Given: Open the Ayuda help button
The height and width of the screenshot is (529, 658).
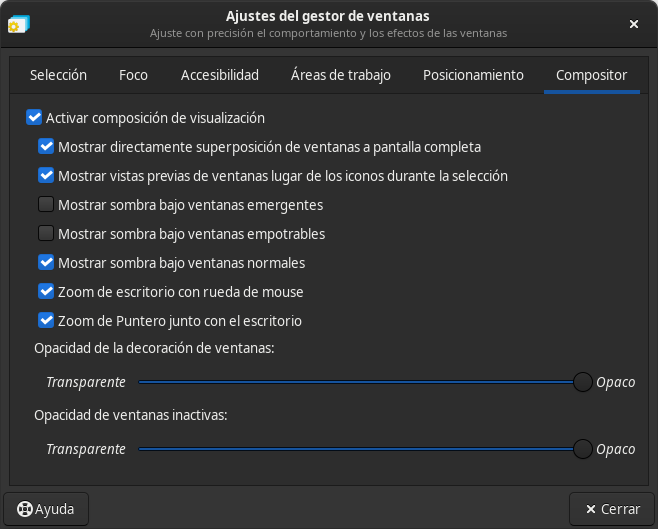Looking at the screenshot, I should click(46, 509).
